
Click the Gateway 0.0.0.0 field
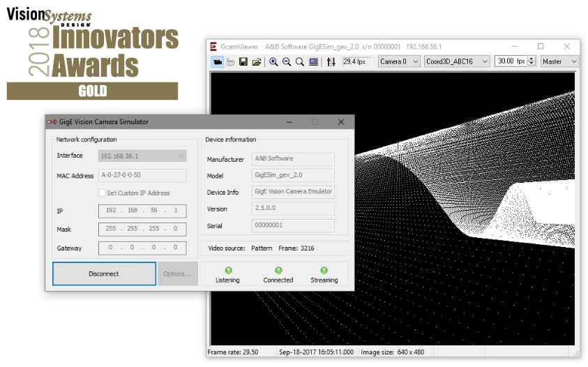[142, 248]
